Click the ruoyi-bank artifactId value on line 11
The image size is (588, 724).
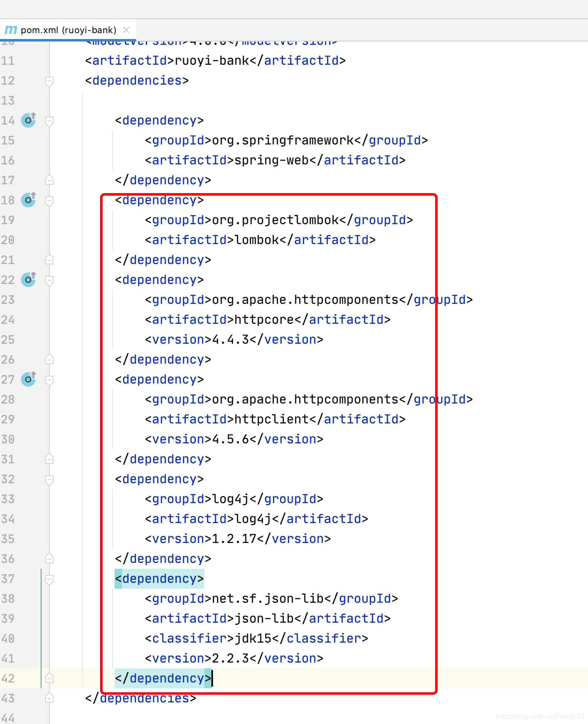tap(212, 61)
